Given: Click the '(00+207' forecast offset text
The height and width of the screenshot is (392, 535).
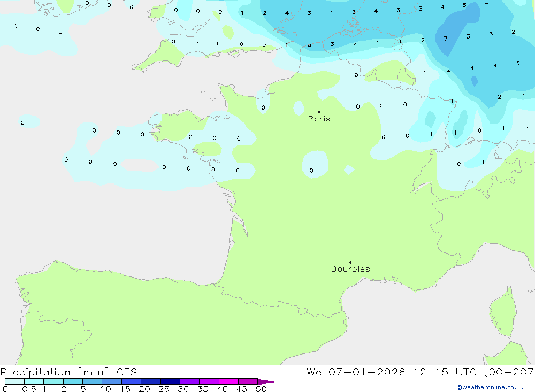Looking at the screenshot, I should [509, 372].
